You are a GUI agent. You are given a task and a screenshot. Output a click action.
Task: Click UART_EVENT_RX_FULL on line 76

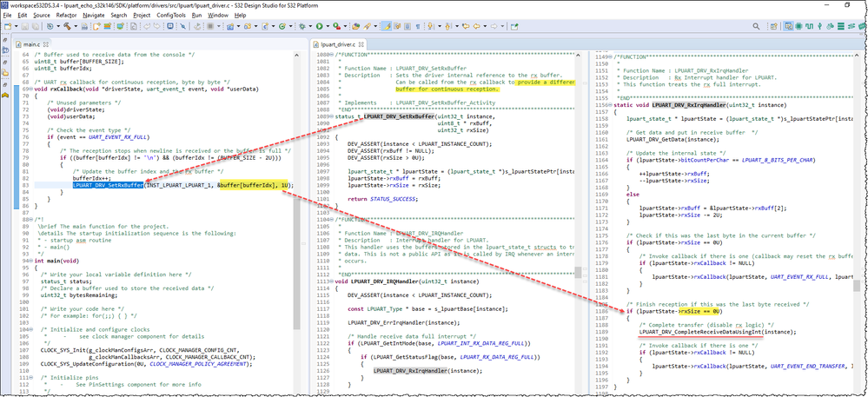pyautogui.click(x=118, y=137)
